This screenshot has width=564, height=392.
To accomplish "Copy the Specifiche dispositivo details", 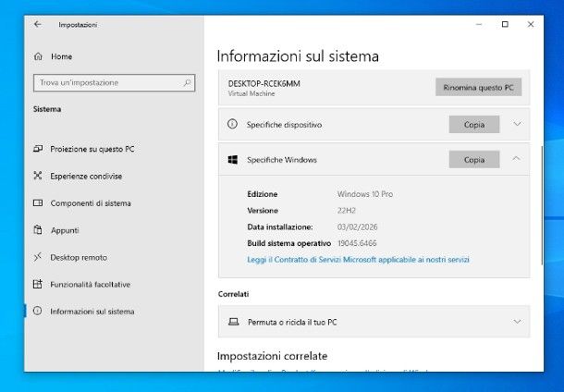I will pyautogui.click(x=474, y=125).
